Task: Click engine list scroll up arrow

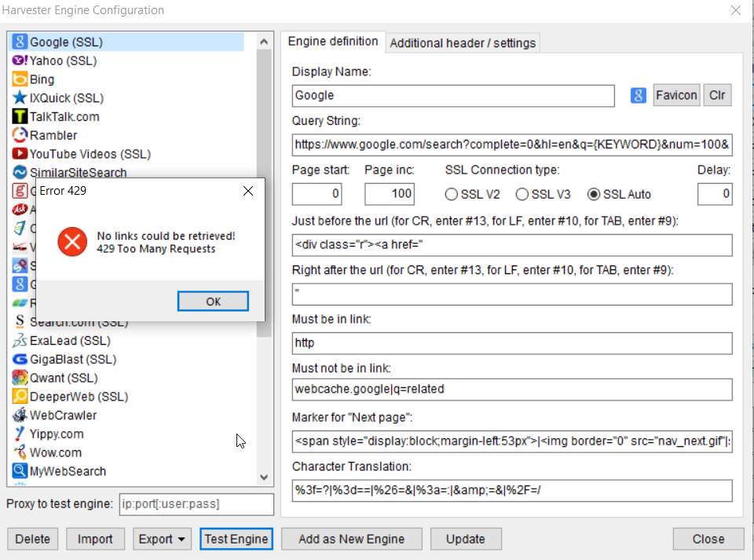Action: tap(264, 42)
